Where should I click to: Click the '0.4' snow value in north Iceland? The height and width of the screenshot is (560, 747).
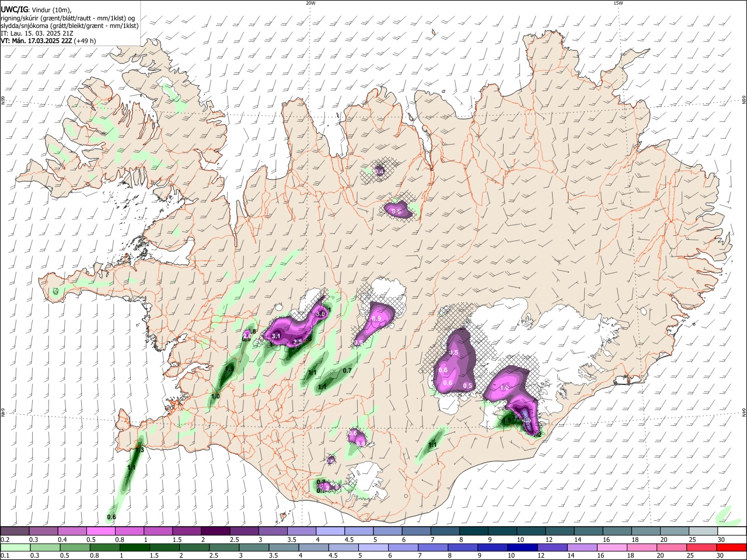[379, 171]
